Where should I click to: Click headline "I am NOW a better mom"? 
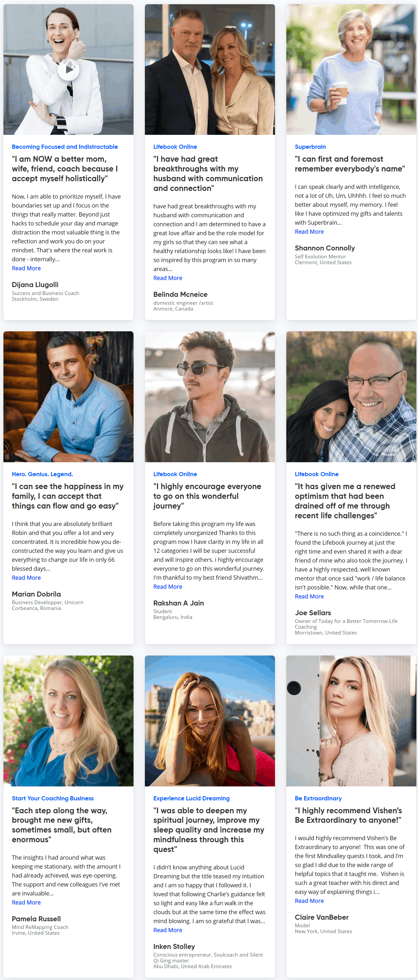(65, 169)
